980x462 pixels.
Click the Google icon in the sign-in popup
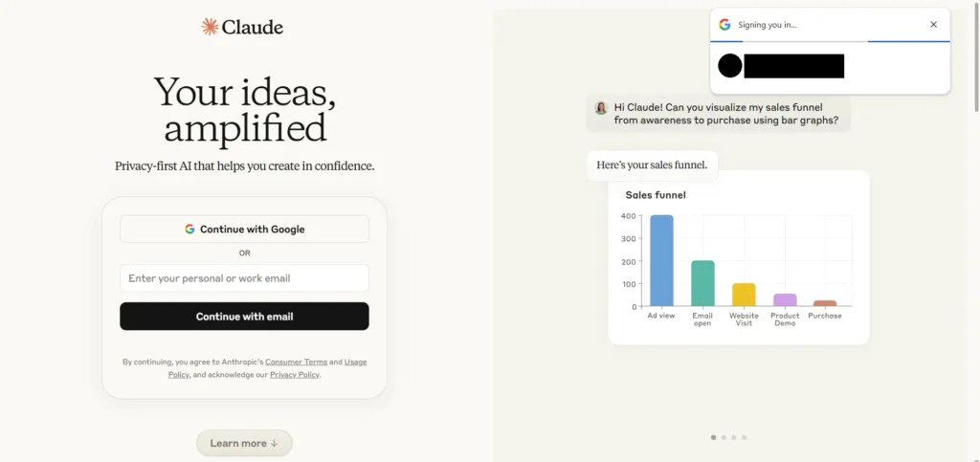pos(724,25)
